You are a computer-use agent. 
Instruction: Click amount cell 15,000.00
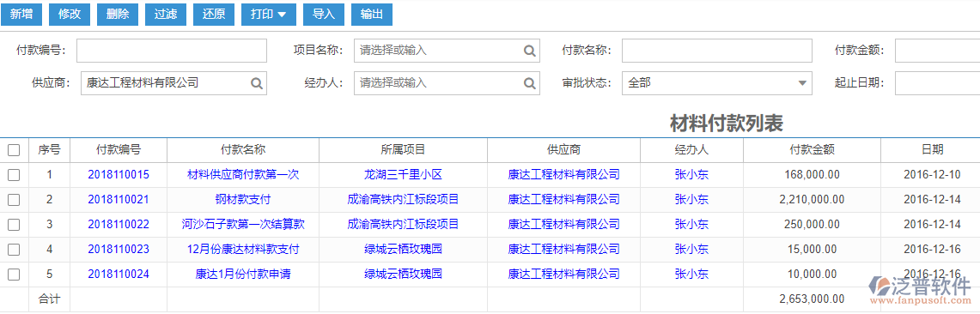pyautogui.click(x=812, y=250)
